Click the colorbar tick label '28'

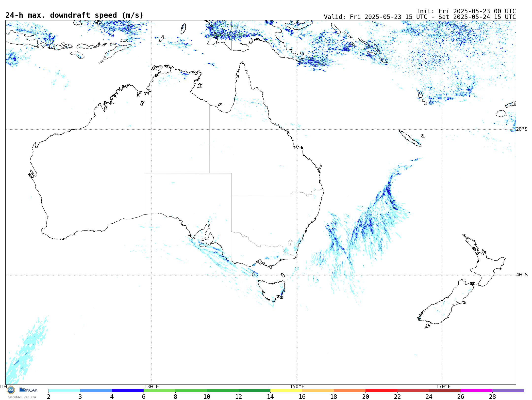pos(492,397)
